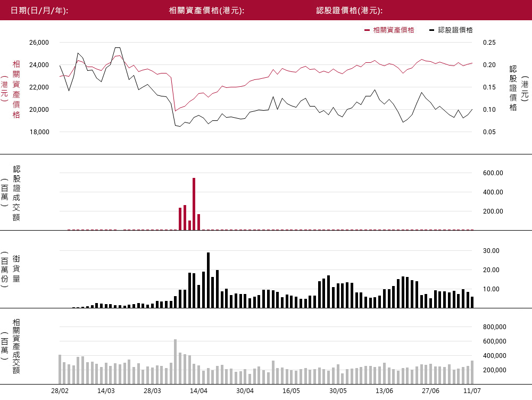Click the black 認股證價格 legend color marker

431,30
